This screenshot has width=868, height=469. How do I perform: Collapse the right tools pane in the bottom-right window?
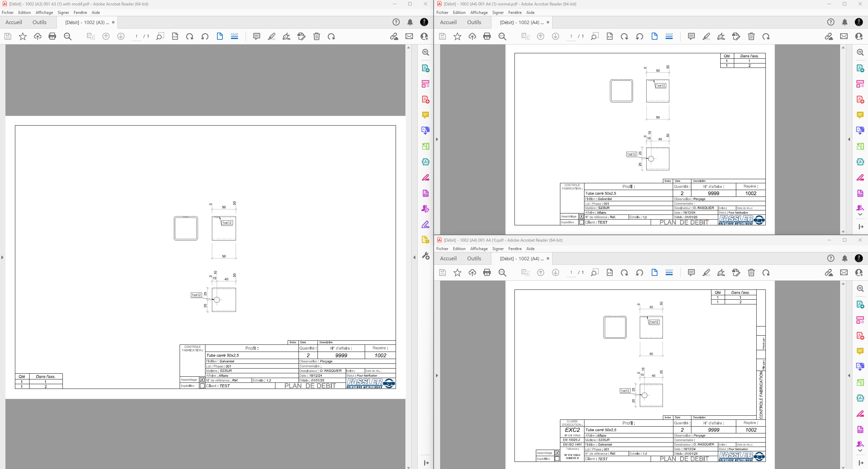(849, 376)
